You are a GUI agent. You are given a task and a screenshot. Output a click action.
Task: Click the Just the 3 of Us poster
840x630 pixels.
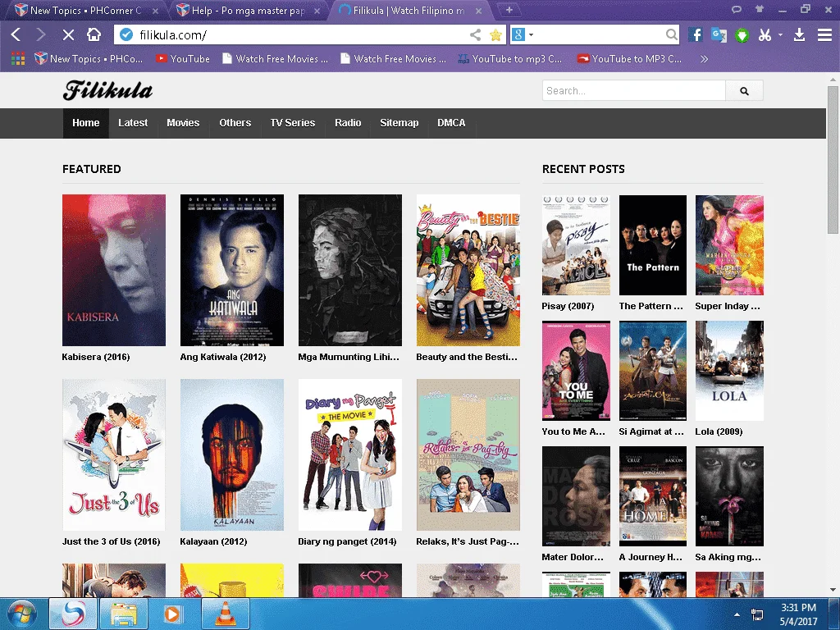(x=113, y=454)
